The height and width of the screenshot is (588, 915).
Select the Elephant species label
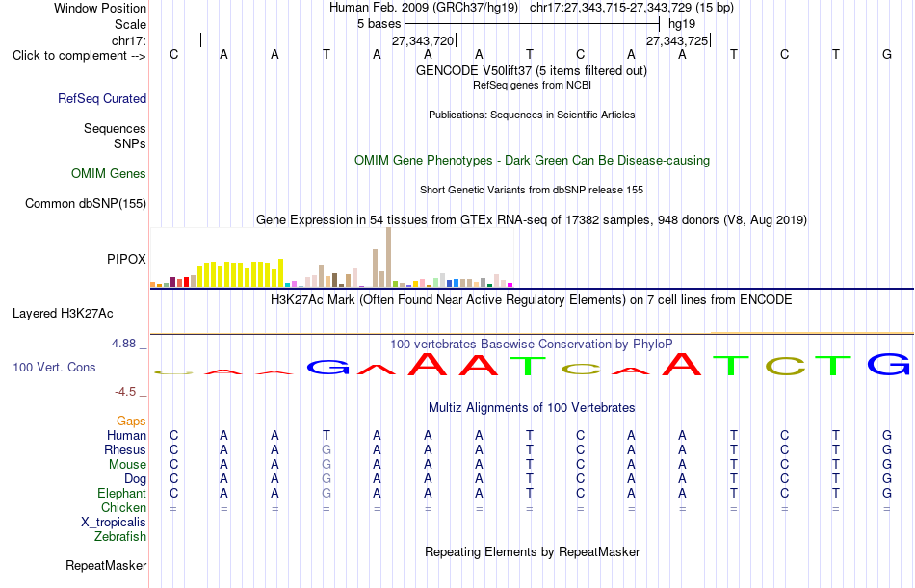tap(122, 493)
